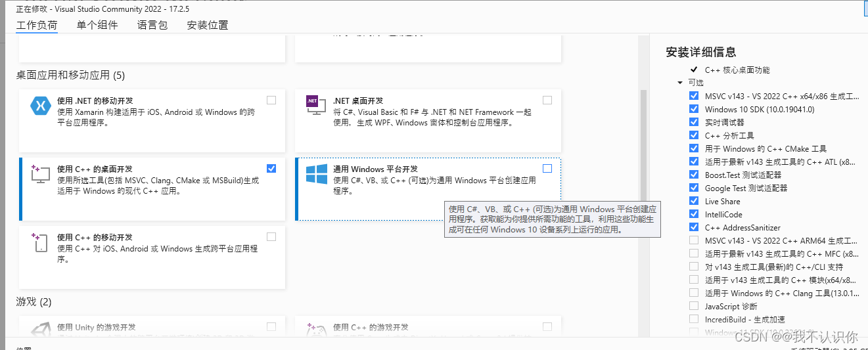The image size is (868, 350).
Task: Uncheck the C++ ATL v143 component
Action: (694, 162)
